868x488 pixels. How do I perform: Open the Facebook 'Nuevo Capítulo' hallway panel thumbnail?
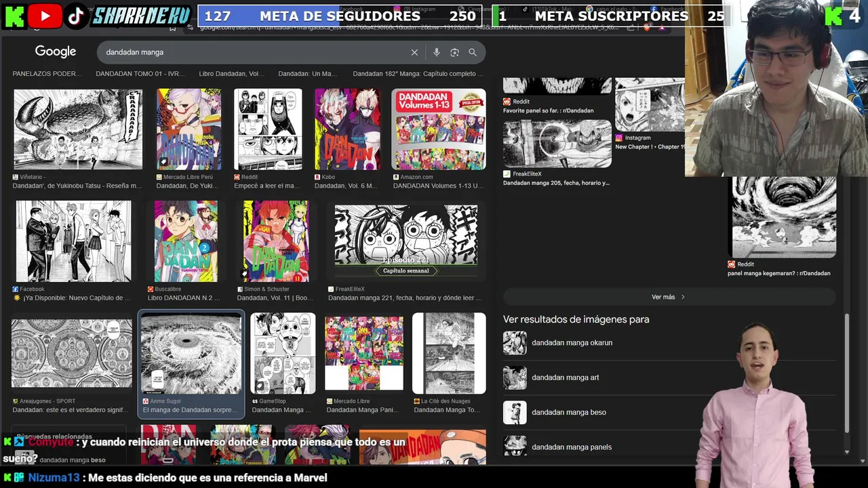tap(74, 241)
